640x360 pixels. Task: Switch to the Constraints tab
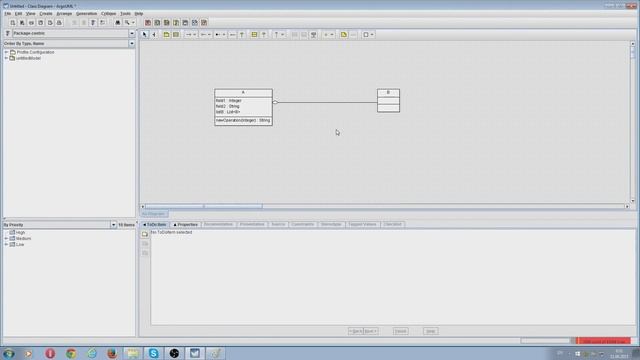[x=303, y=224]
